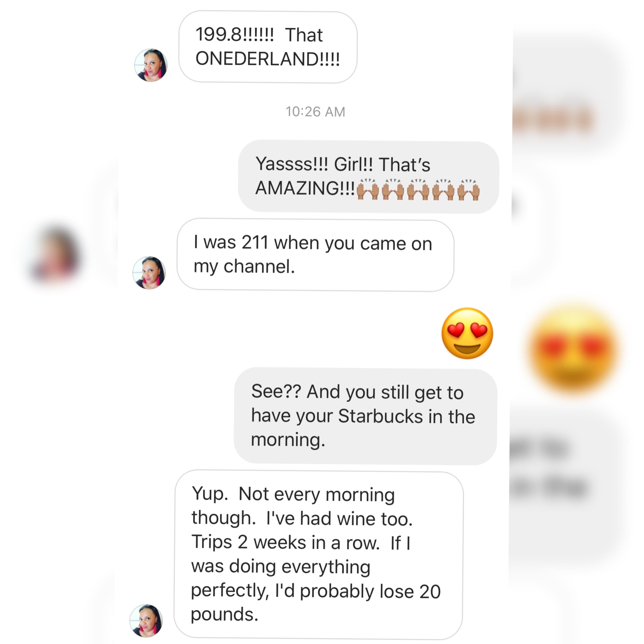Image resolution: width=644 pixels, height=644 pixels.
Task: Tap the avatar beside the ONEDERLAND message
Action: pos(151,65)
